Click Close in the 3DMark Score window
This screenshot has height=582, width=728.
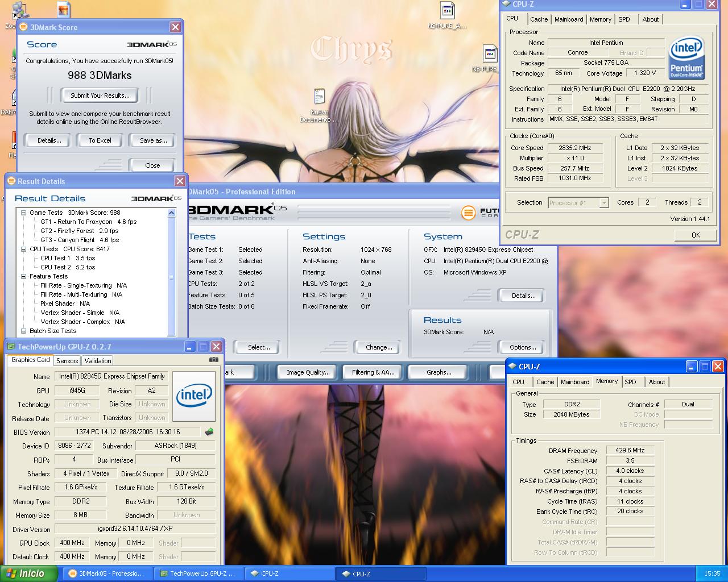point(152,165)
